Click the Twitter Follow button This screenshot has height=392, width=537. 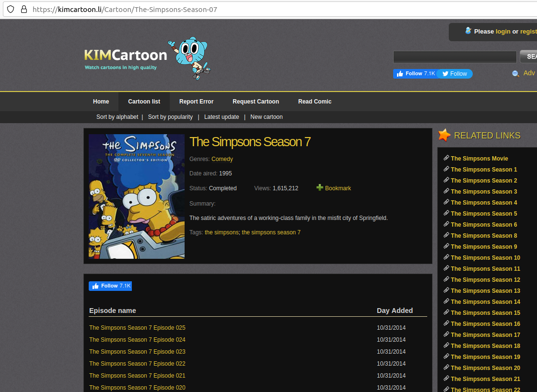pos(455,74)
